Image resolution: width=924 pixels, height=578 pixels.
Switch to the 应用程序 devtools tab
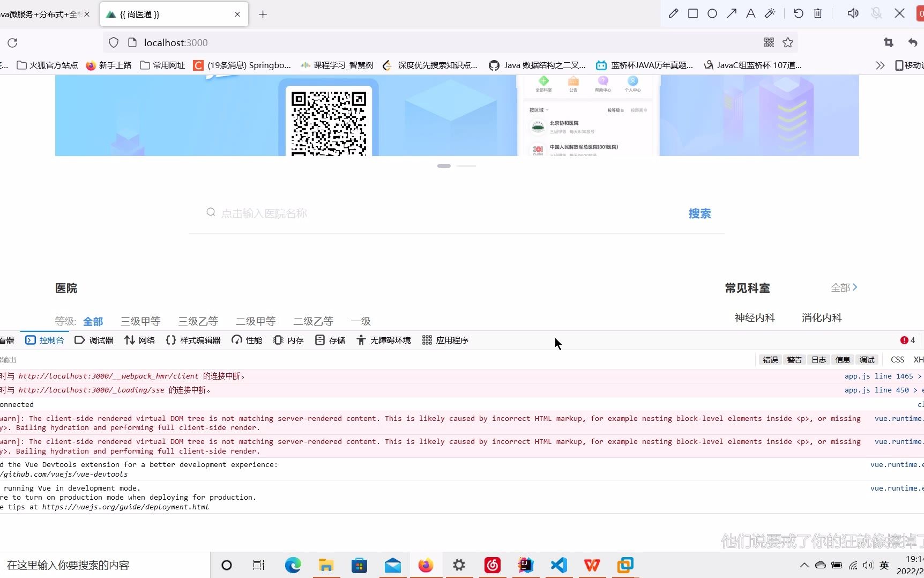pos(445,340)
